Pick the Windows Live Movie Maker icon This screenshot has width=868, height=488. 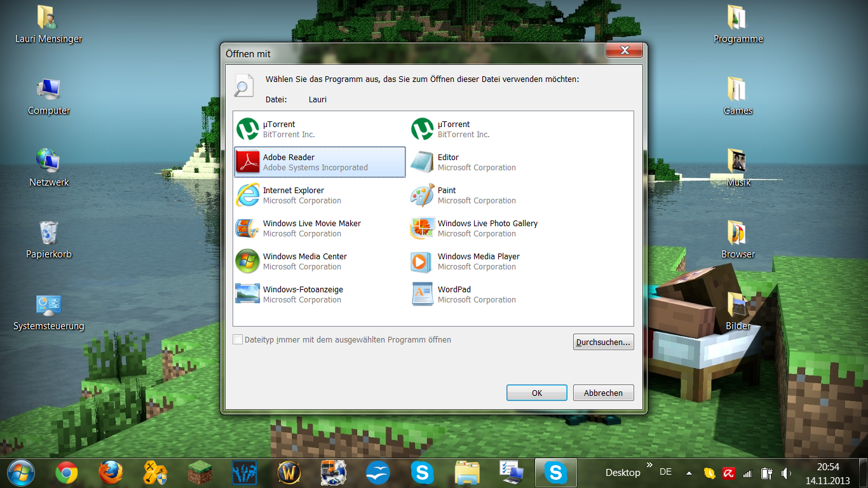coord(247,228)
